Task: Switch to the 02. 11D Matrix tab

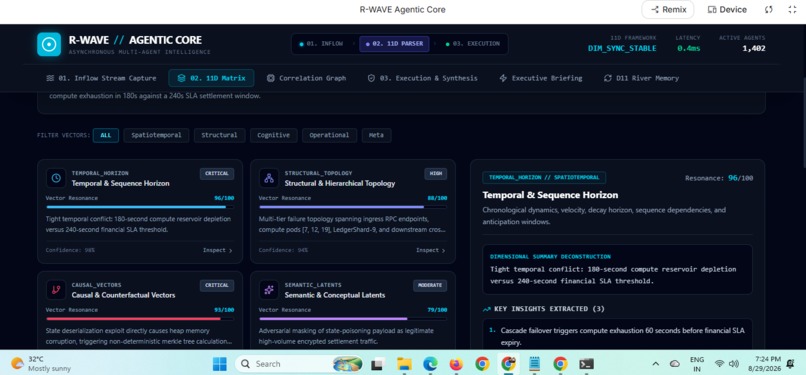Action: tap(211, 78)
